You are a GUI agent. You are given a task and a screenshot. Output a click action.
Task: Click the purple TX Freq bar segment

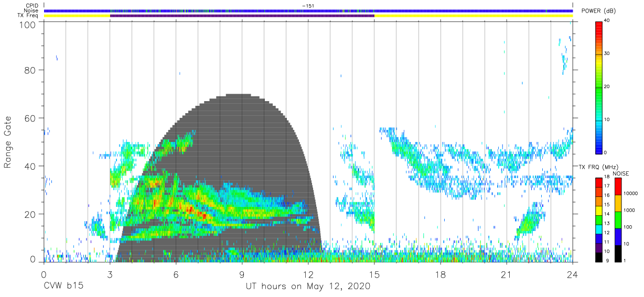(242, 16)
